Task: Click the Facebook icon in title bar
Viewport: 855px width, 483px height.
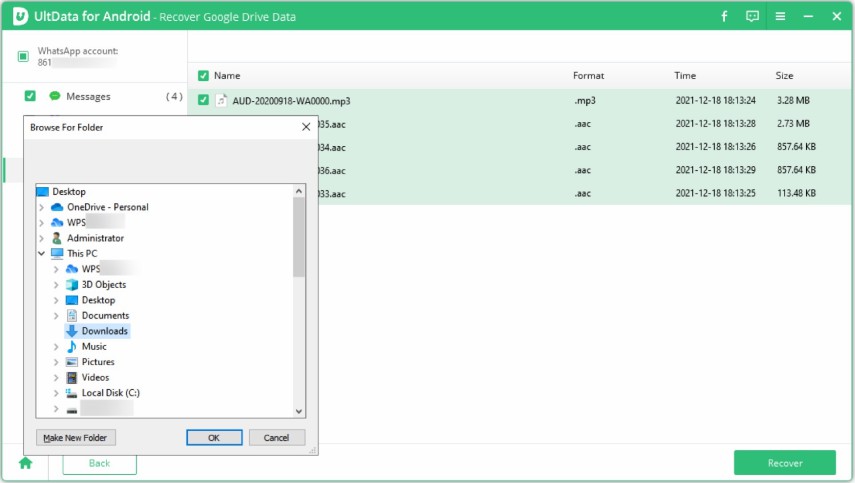Action: (724, 17)
